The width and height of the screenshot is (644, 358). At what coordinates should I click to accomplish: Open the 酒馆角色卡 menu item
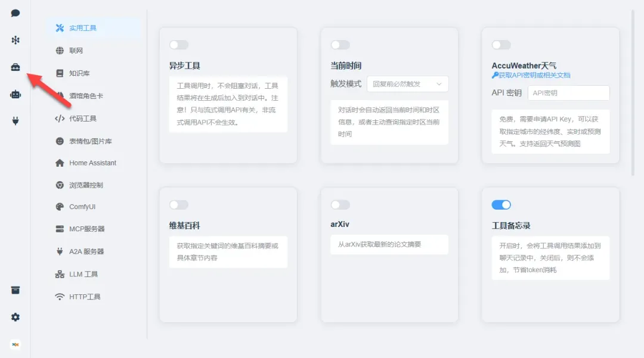(94, 96)
